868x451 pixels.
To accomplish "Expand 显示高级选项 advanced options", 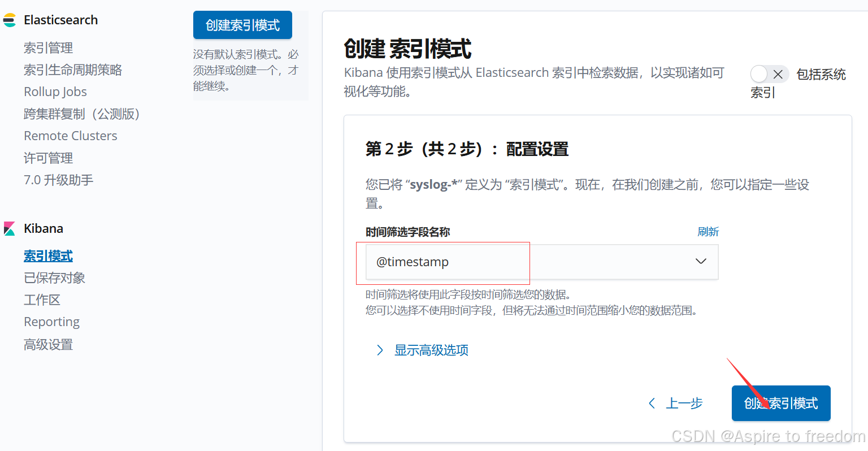I will click(431, 350).
